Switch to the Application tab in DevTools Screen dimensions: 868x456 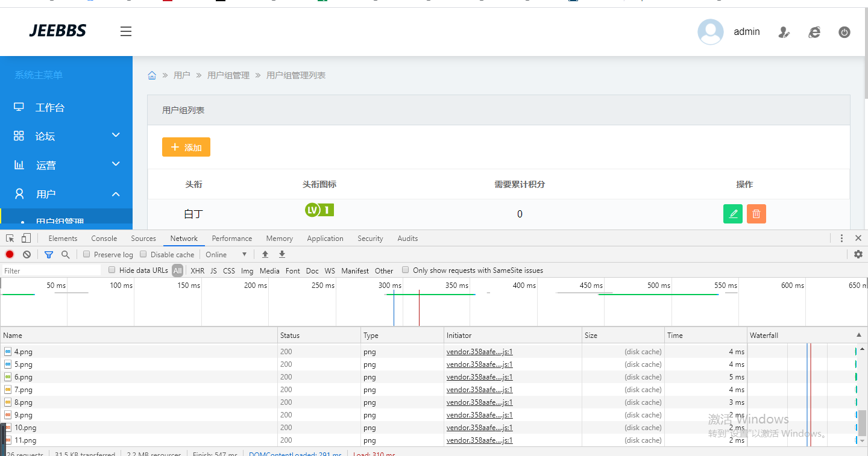325,239
